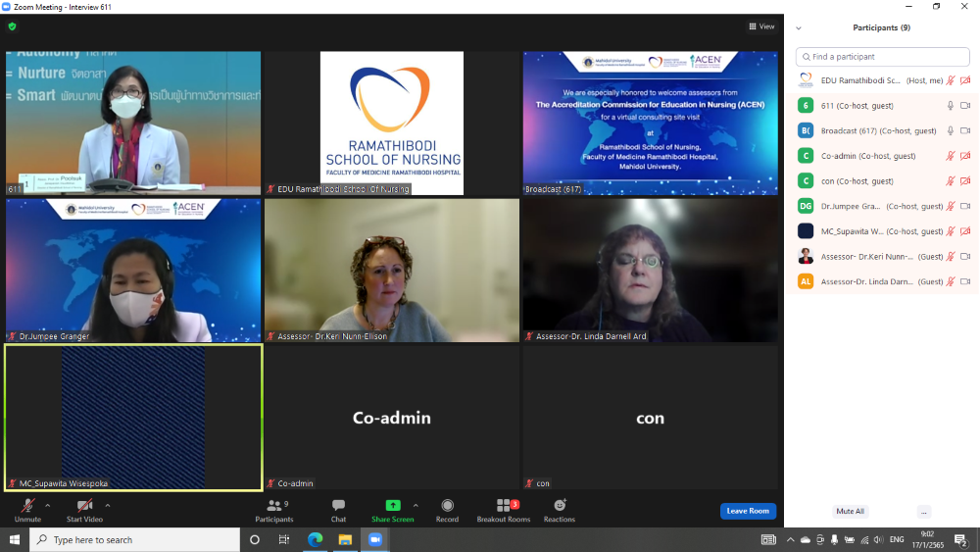Viewport: 980px width, 552px height.
Task: Unmute the microphone
Action: click(x=27, y=506)
